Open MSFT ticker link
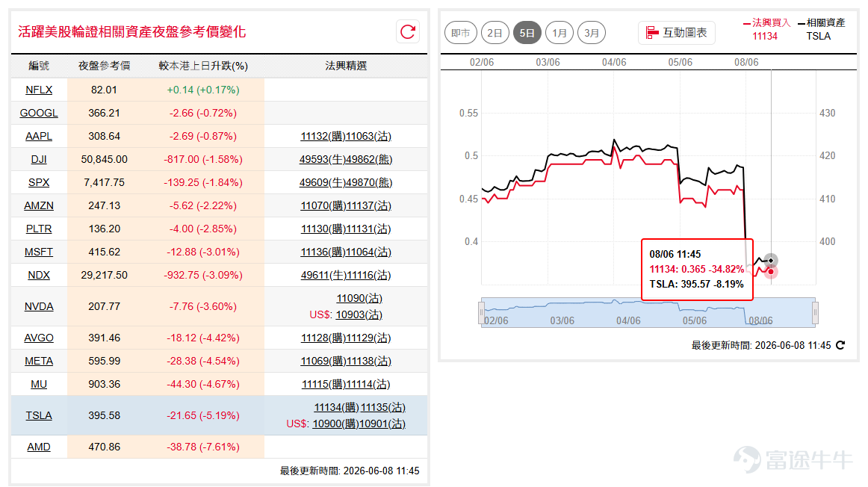This screenshot has height=487, width=868. (x=39, y=252)
